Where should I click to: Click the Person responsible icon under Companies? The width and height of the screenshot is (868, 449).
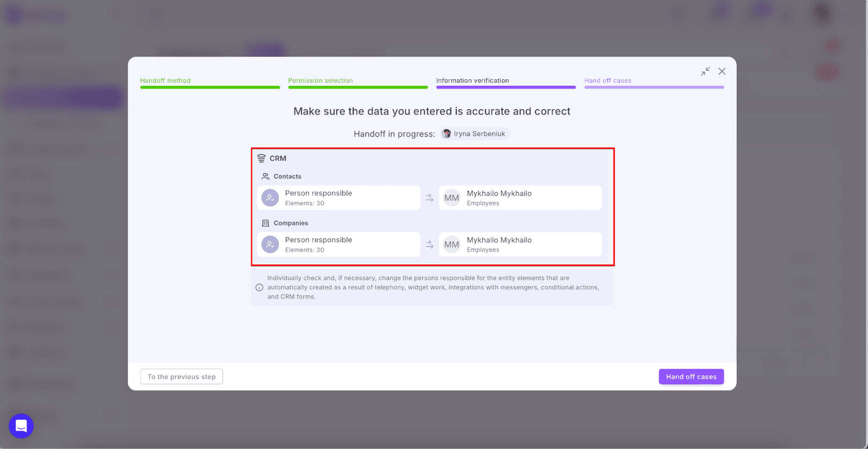click(270, 245)
